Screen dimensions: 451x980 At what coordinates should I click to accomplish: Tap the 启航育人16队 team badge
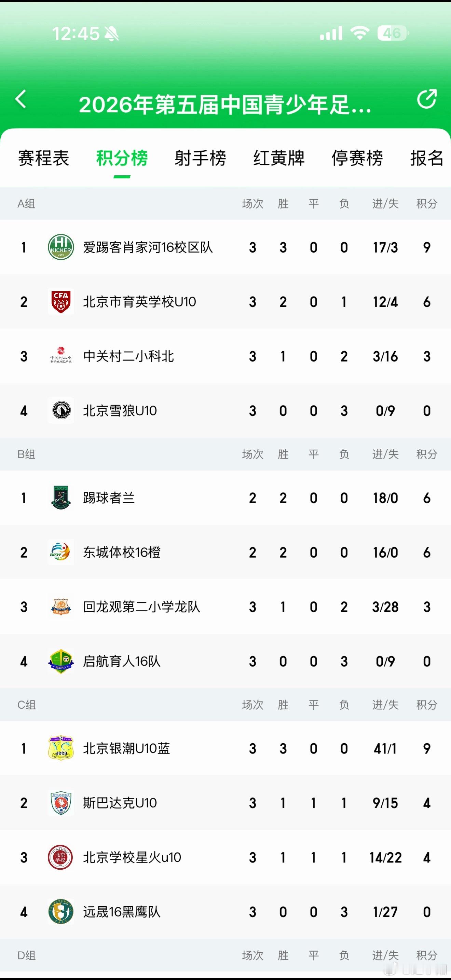pos(61,661)
